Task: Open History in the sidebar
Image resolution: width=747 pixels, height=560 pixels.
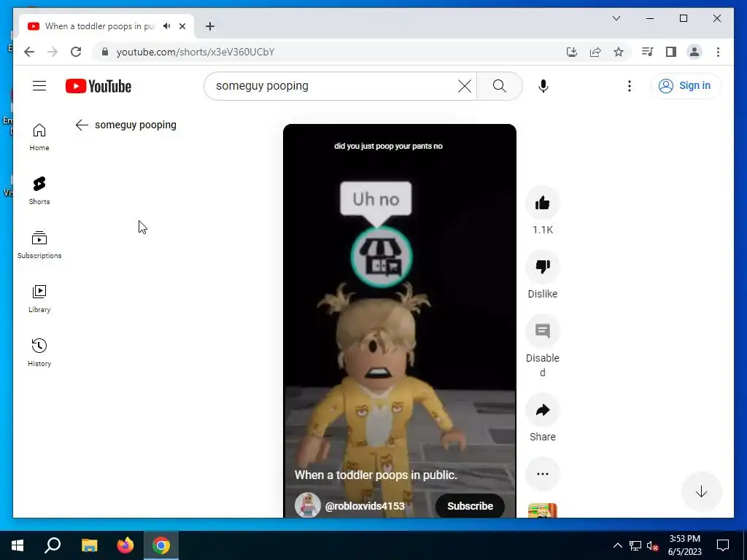Action: click(39, 352)
